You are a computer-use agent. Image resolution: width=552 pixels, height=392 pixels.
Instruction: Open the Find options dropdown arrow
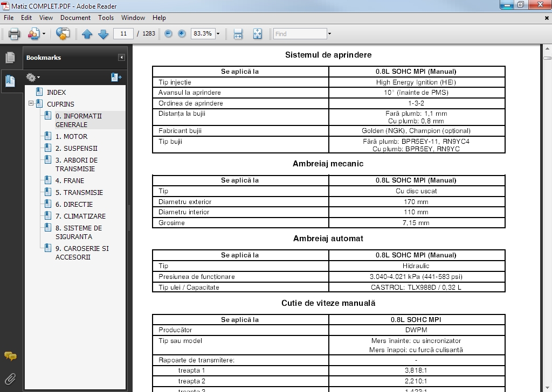(329, 34)
